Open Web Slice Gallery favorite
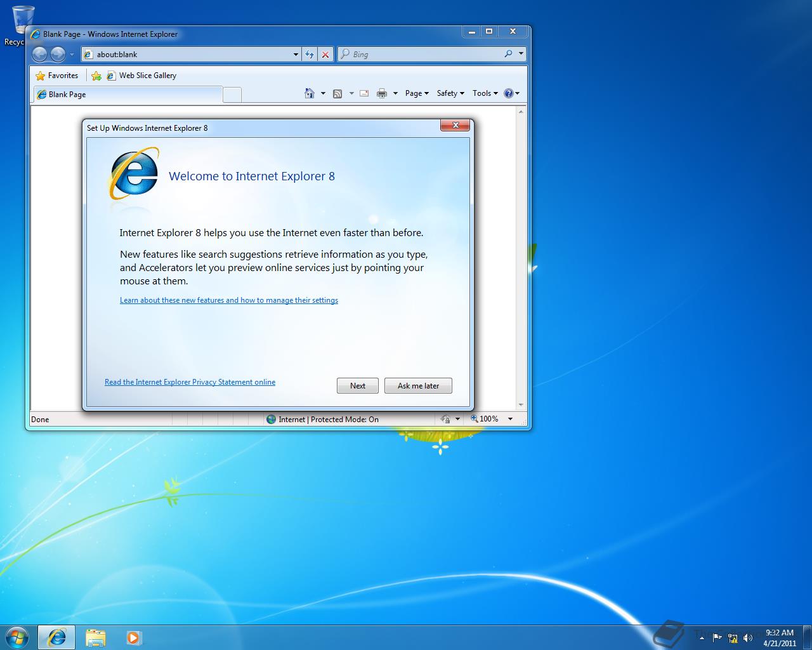This screenshot has height=650, width=812. [141, 76]
